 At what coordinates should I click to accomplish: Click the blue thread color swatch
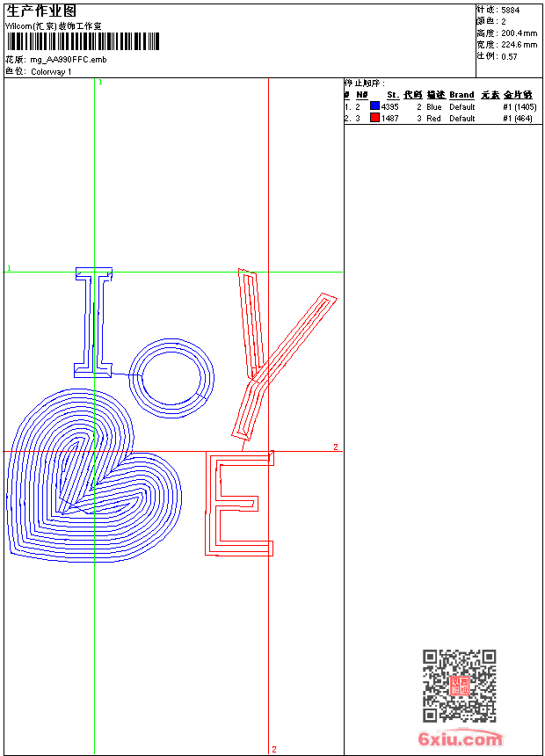point(374,106)
